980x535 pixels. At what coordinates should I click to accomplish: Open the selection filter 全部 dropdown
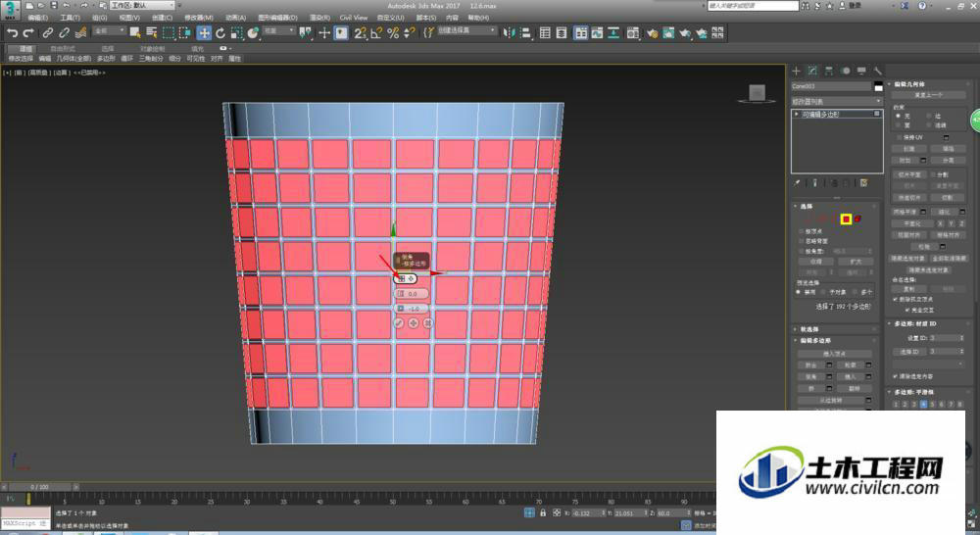pyautogui.click(x=110, y=30)
